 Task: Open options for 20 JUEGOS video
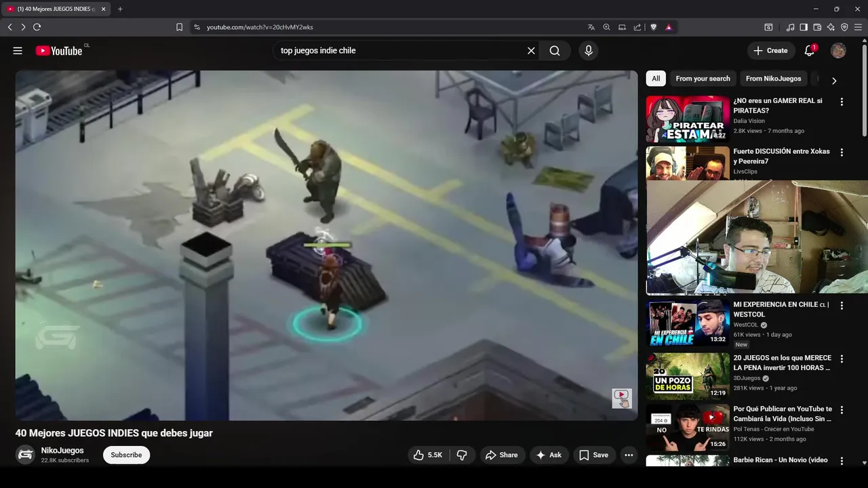tap(842, 359)
